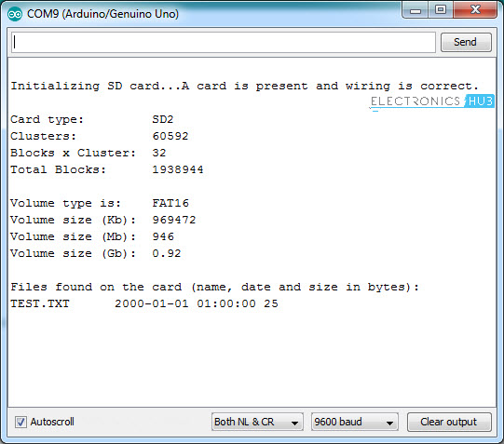The height and width of the screenshot is (444, 504).
Task: Close the COM9 serial monitor window
Action: (x=475, y=10)
